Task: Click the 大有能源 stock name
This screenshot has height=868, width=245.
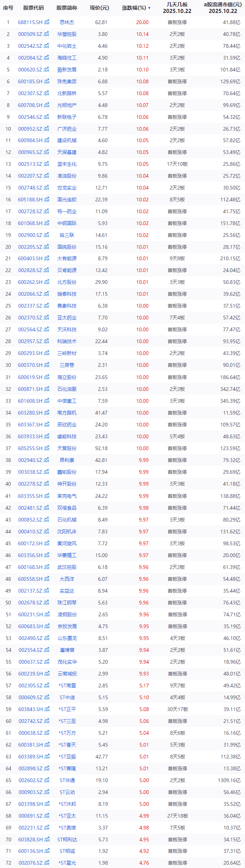Action: point(67,259)
